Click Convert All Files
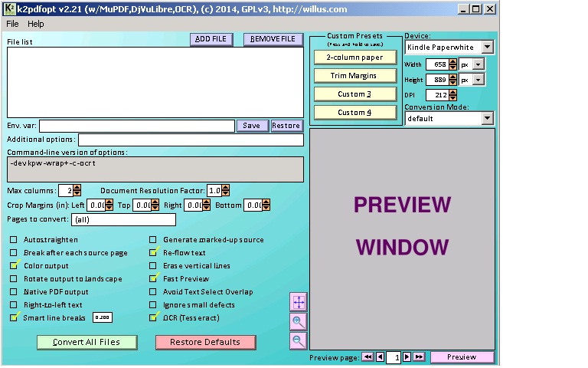Image resolution: width=588 pixels, height=368 pixels. tap(87, 343)
